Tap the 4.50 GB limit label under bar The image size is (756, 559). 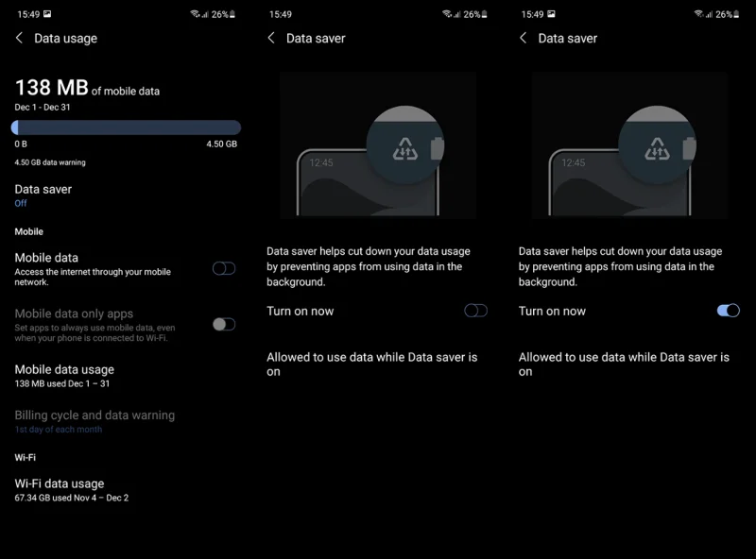click(x=222, y=144)
